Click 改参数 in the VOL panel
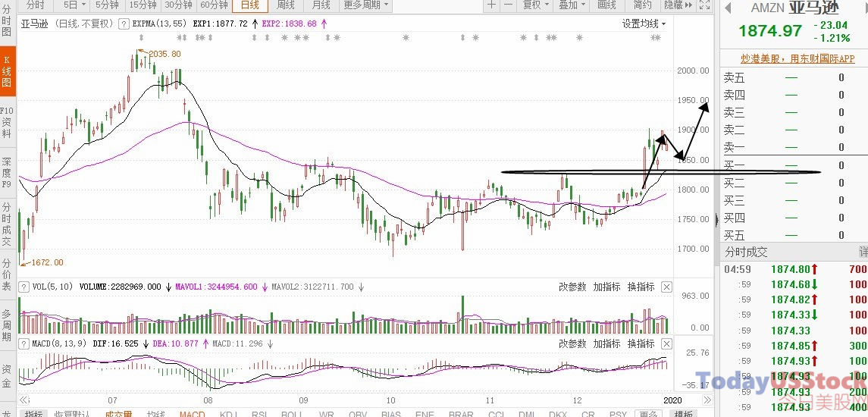 click(572, 287)
